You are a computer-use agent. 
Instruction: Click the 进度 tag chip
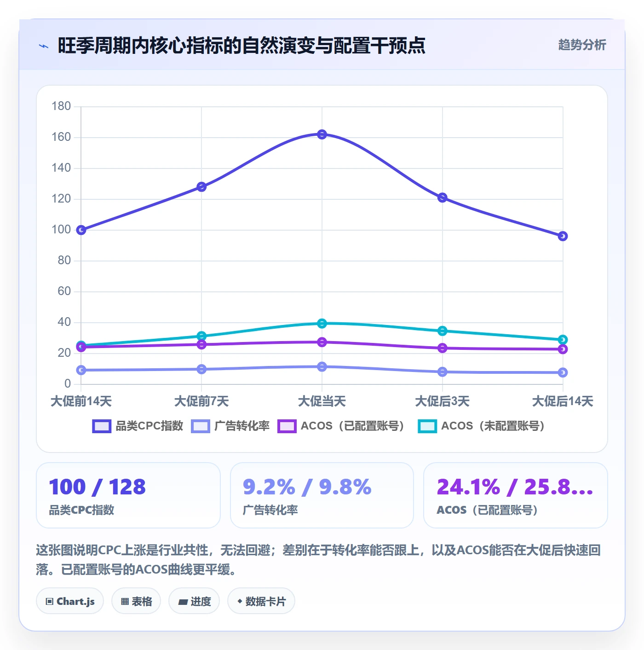(194, 601)
